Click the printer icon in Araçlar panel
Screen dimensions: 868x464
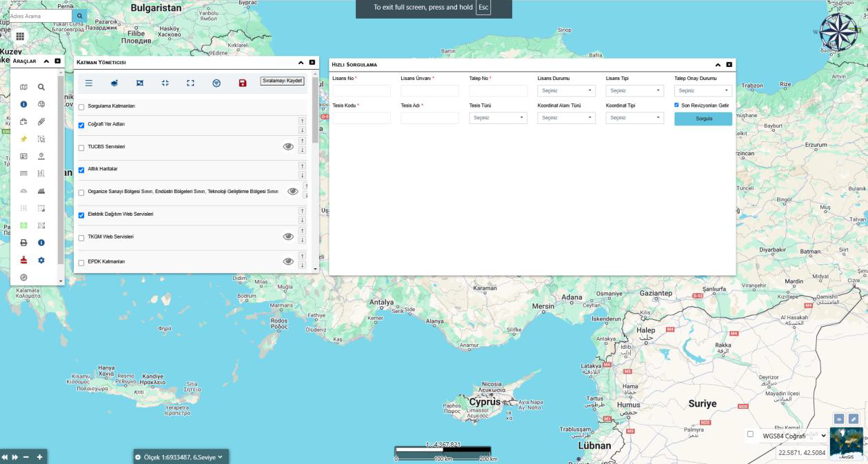coord(23,243)
